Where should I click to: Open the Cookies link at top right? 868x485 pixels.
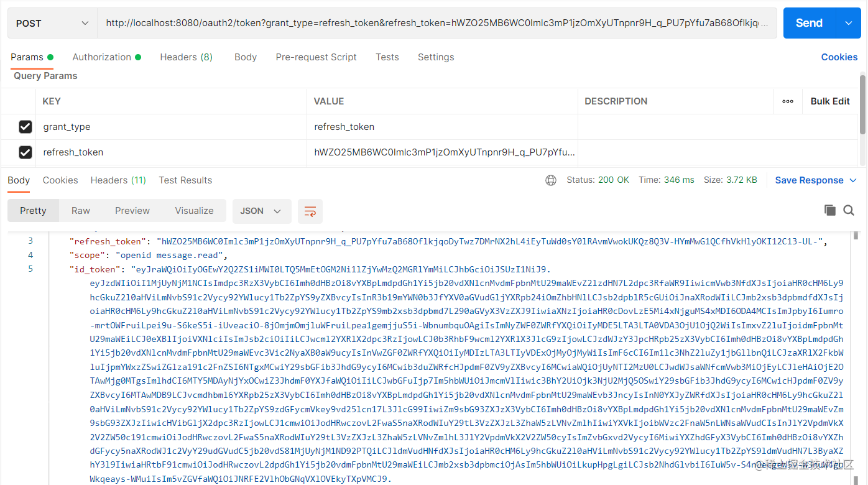pyautogui.click(x=839, y=57)
